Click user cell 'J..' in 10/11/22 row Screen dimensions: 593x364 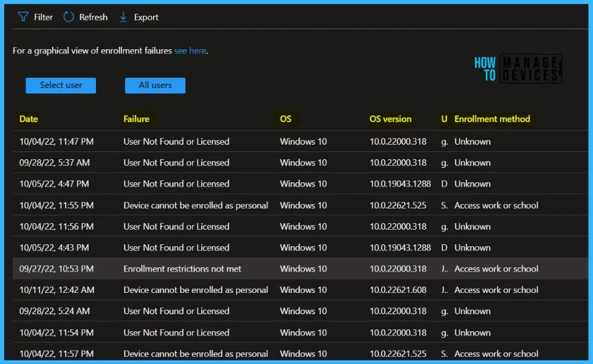(x=444, y=290)
